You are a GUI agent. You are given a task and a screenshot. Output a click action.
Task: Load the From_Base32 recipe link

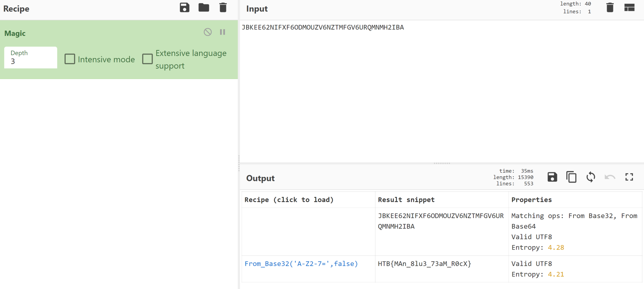[301, 264]
